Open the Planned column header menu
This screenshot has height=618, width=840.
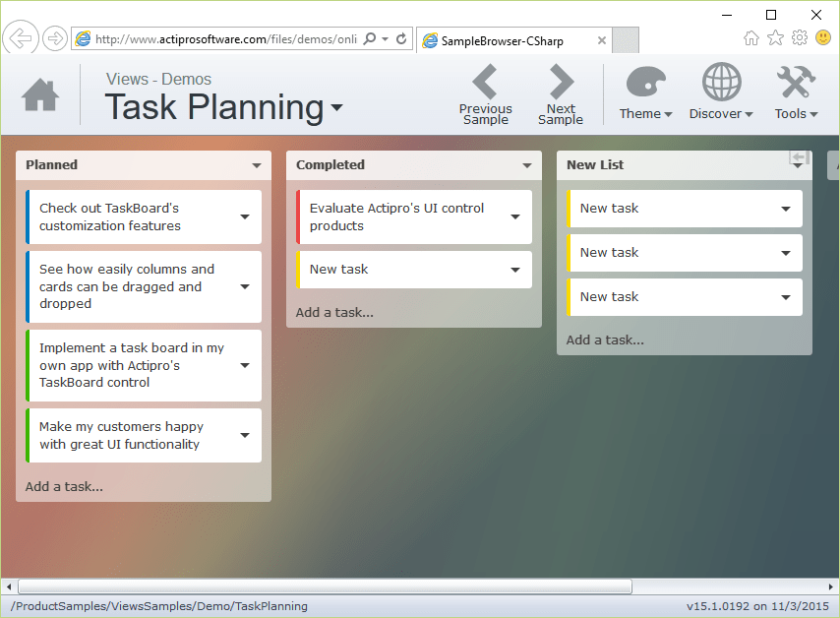point(258,165)
